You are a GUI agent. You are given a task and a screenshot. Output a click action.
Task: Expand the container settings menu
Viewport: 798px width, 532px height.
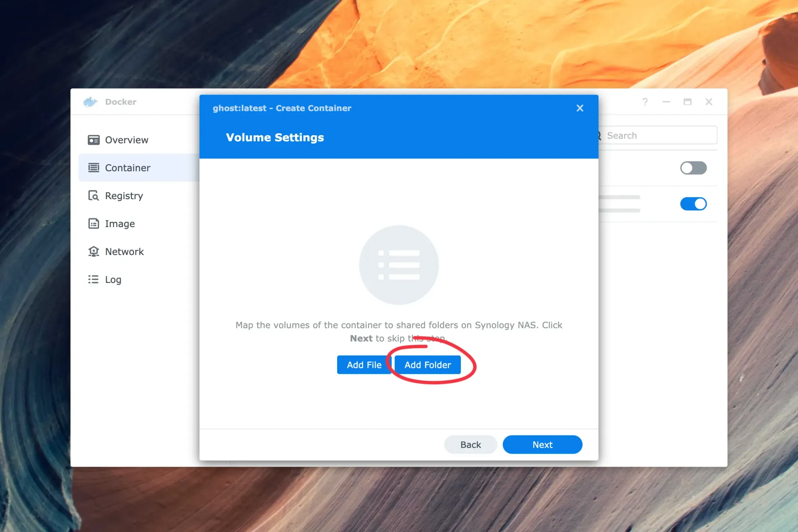point(128,168)
